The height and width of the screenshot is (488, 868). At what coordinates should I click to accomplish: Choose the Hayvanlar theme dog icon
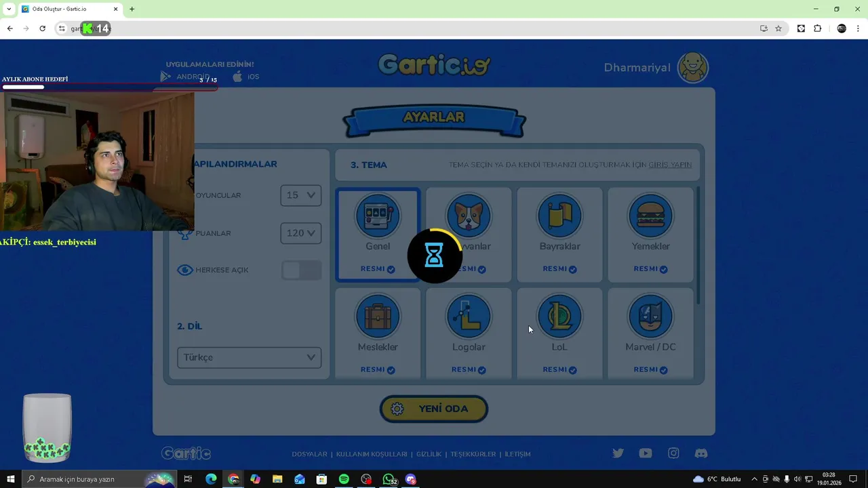[469, 216]
